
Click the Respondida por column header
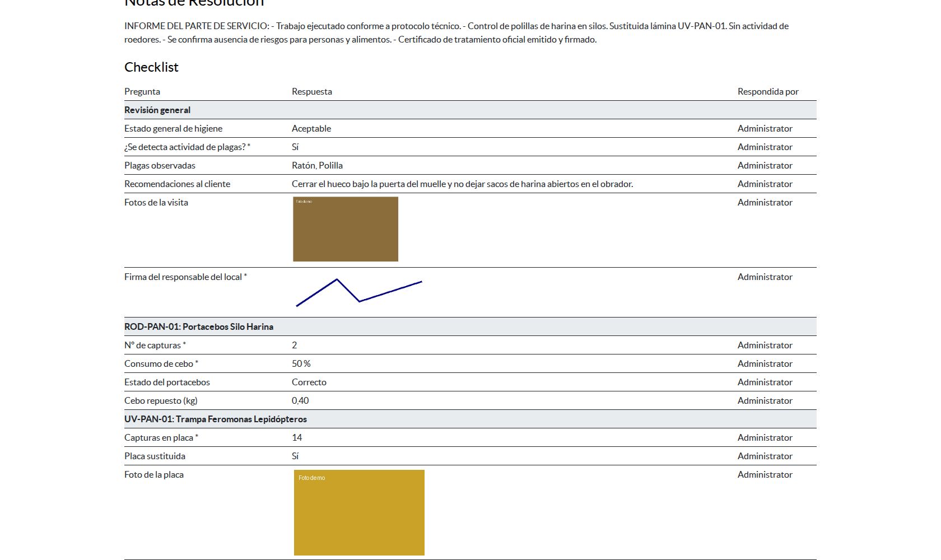[768, 91]
